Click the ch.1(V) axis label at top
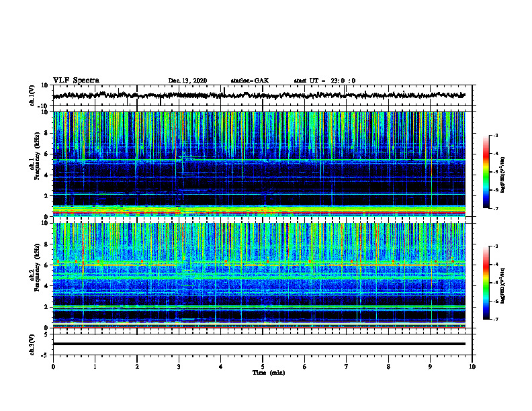The height and width of the screenshot is (411, 532). (32, 95)
